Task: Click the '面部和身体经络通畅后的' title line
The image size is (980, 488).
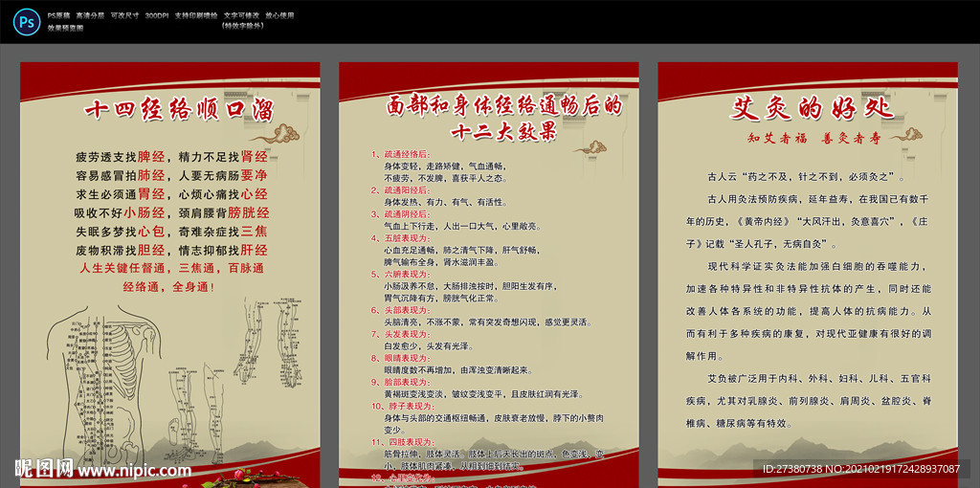Action: click(x=502, y=105)
